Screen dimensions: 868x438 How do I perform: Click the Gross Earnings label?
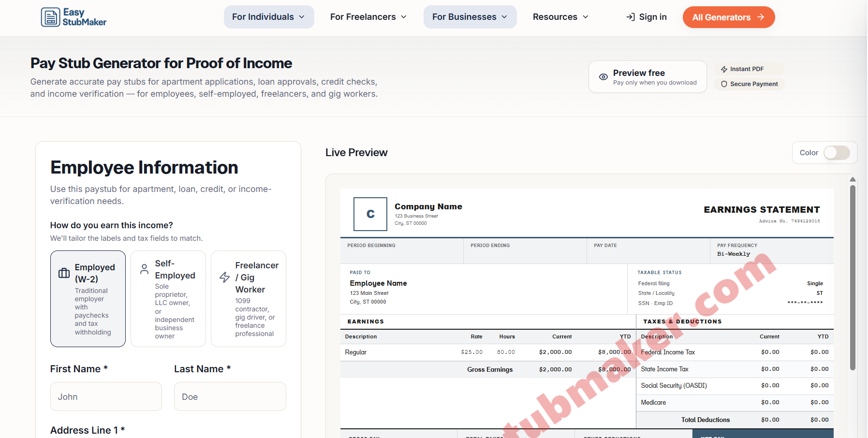click(x=490, y=370)
